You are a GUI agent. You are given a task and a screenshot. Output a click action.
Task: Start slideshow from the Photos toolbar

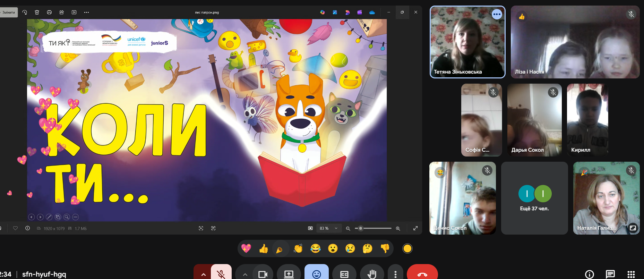coord(74,12)
